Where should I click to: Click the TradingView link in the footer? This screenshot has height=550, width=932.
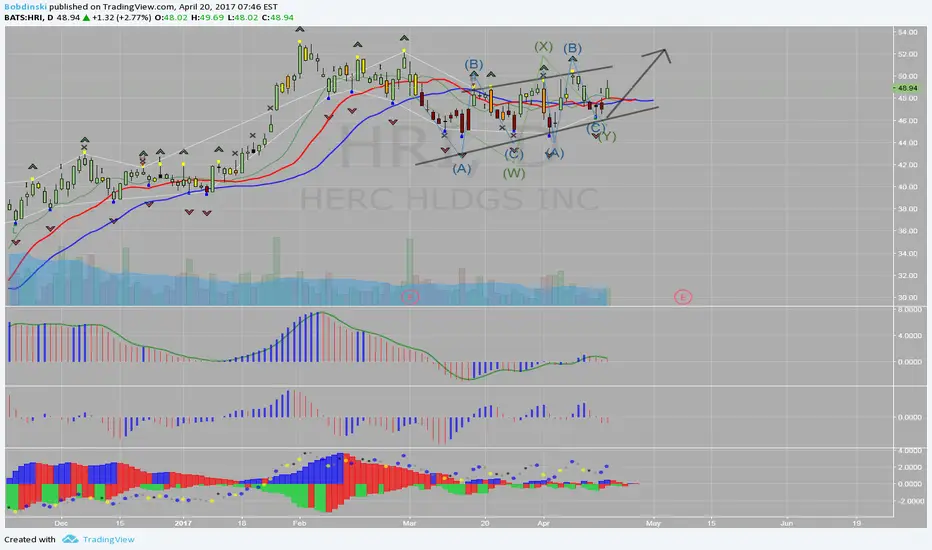coord(108,539)
